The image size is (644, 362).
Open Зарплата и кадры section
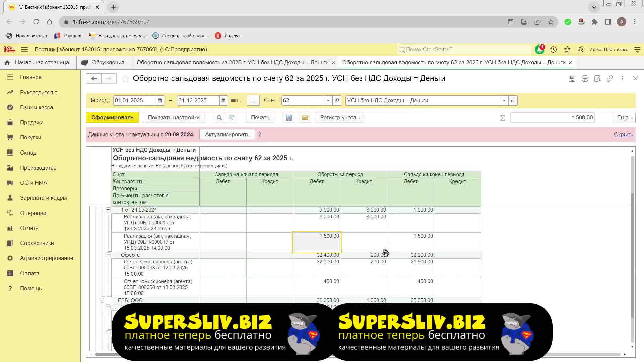point(43,198)
